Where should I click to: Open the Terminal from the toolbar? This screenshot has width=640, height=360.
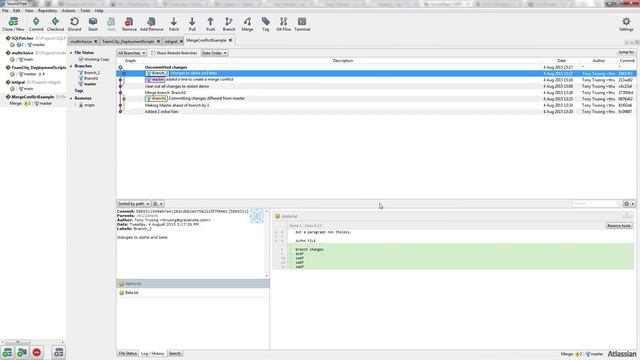tap(302, 24)
